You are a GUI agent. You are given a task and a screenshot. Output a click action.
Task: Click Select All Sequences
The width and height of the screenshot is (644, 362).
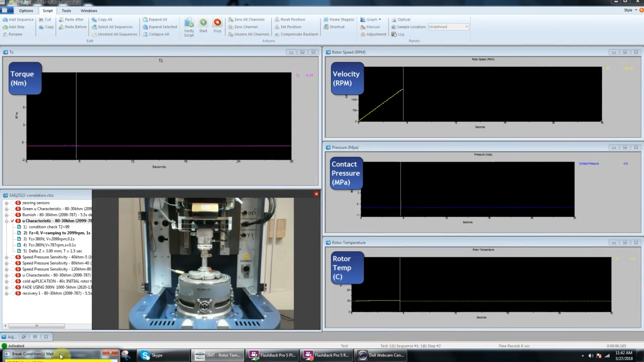(112, 27)
